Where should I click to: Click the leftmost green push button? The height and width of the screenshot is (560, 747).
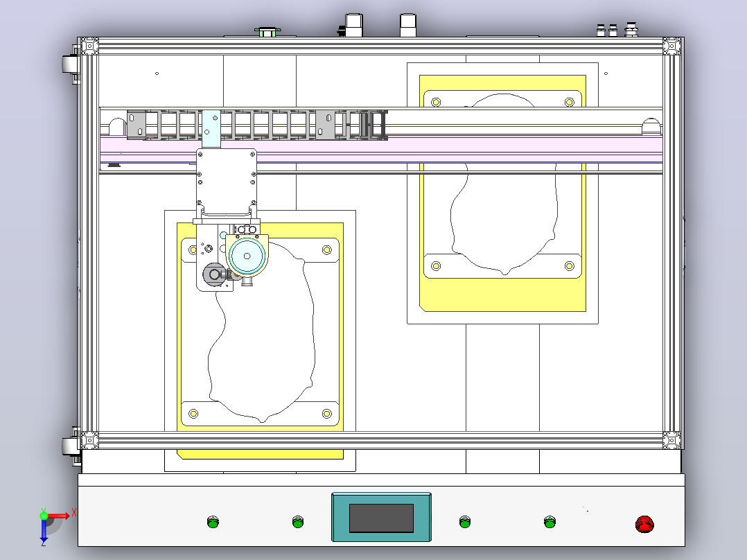[x=213, y=522]
